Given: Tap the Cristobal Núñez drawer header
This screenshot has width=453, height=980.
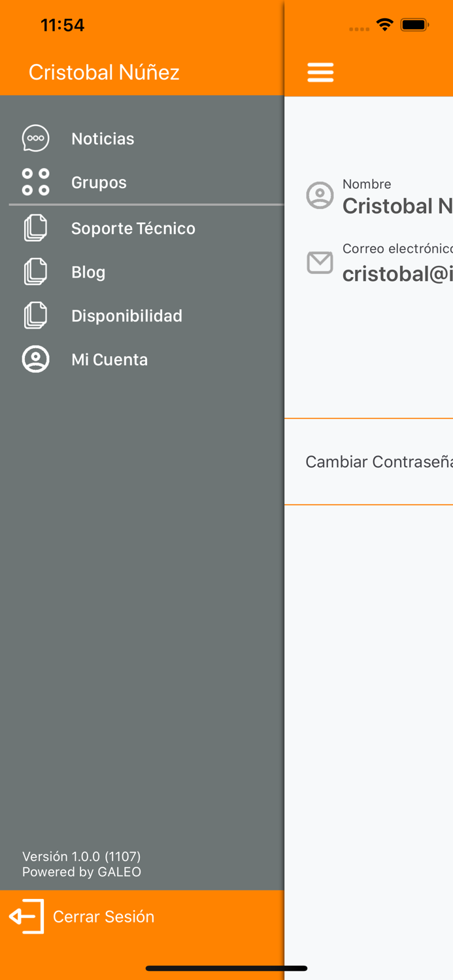Looking at the screenshot, I should 104,72.
